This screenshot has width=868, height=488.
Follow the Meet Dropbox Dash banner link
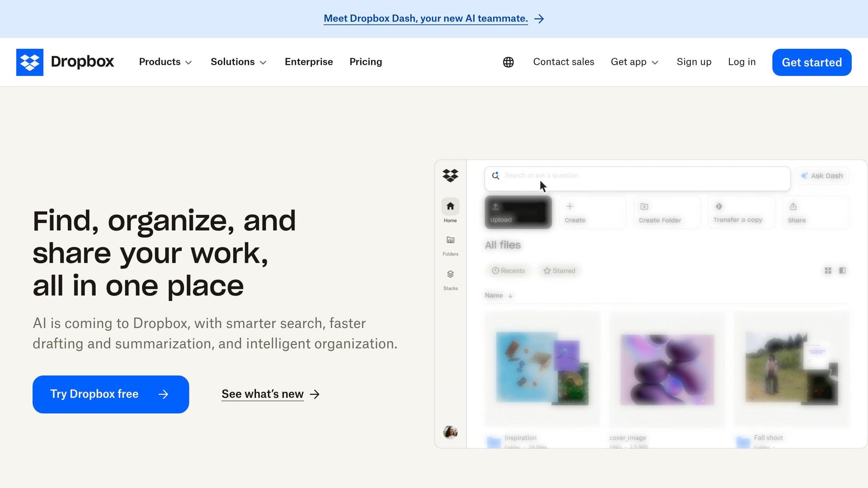coord(426,18)
